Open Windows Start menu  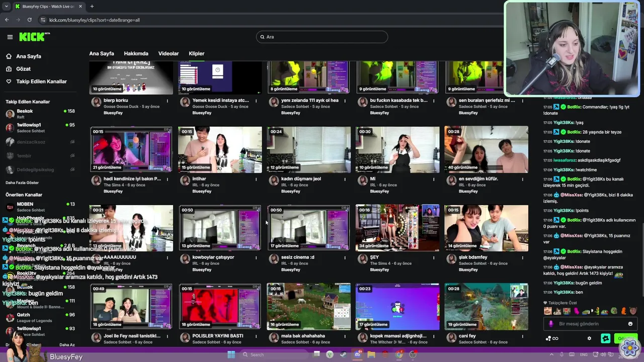[x=231, y=354]
